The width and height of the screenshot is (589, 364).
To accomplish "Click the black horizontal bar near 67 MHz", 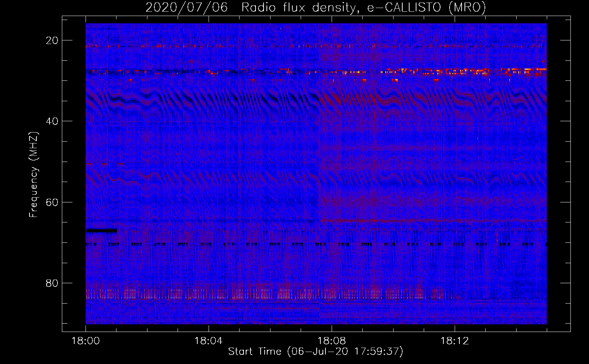I will (102, 230).
